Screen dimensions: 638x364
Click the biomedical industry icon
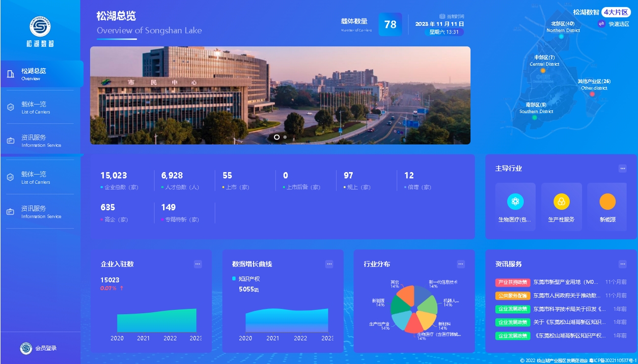click(x=515, y=202)
